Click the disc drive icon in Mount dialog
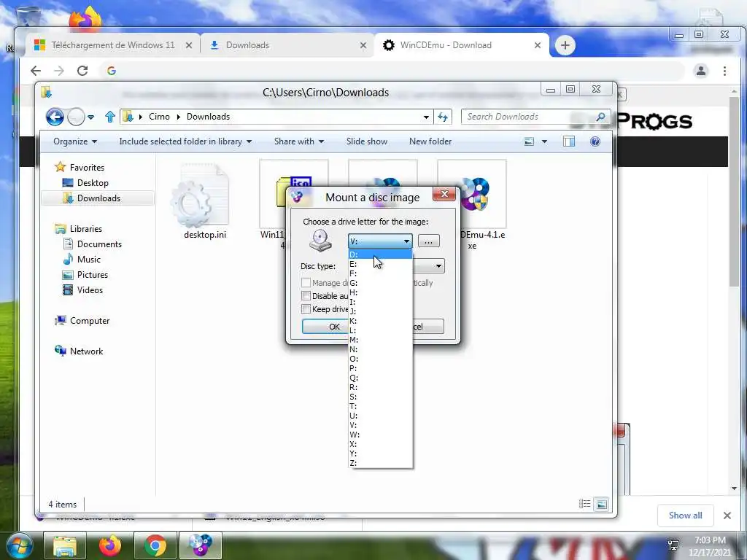Image resolution: width=747 pixels, height=560 pixels. click(320, 241)
